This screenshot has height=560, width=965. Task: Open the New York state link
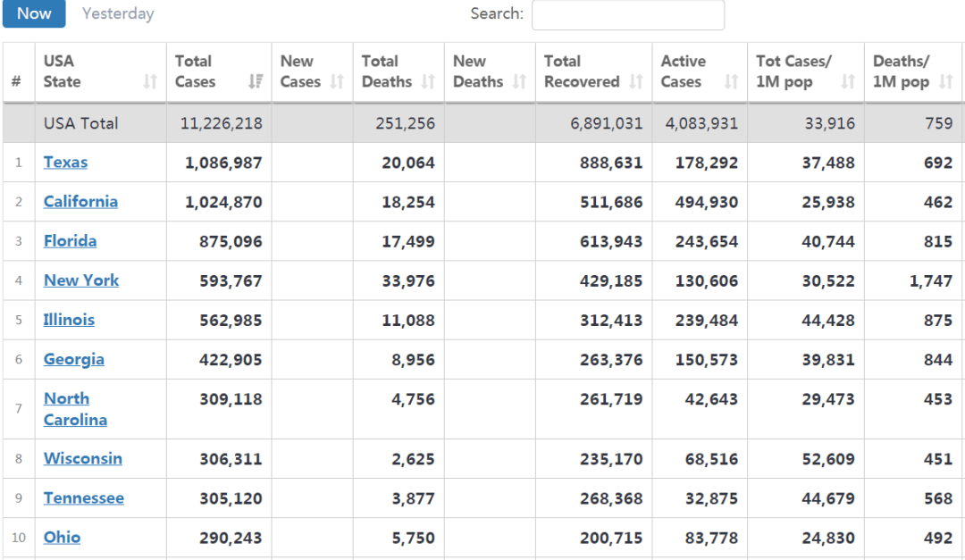tap(81, 280)
